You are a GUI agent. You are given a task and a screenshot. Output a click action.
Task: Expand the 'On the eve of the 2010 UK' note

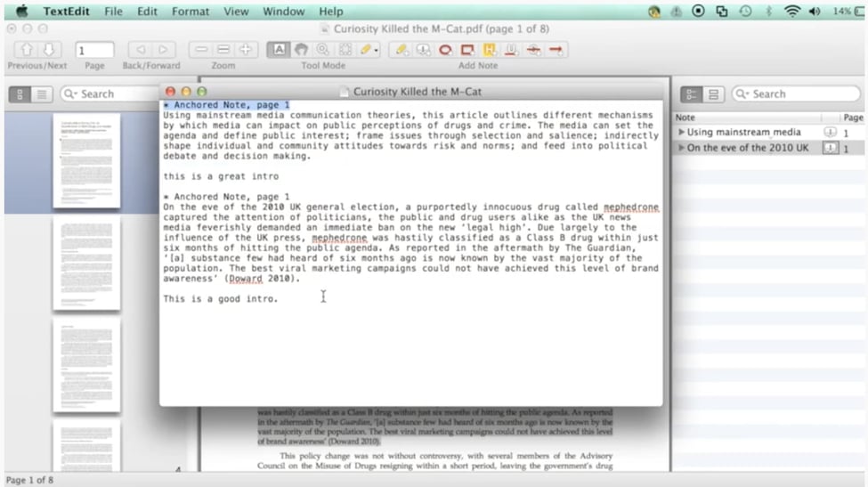click(x=682, y=148)
